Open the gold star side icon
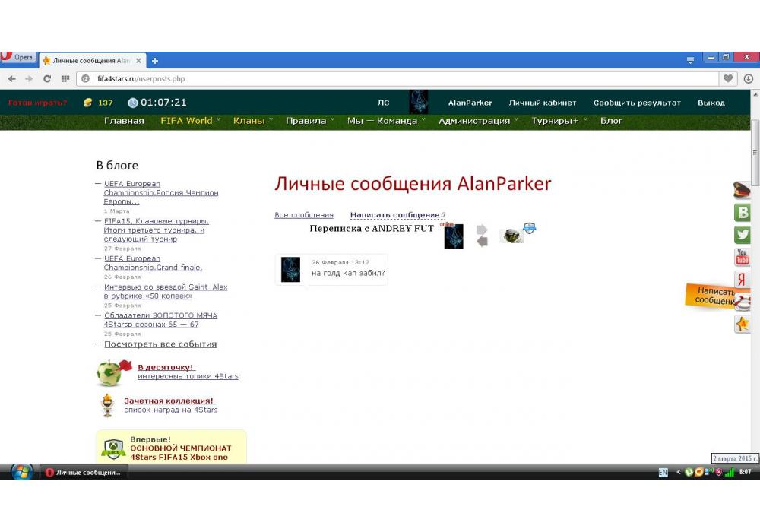The width and height of the screenshot is (760, 532). 742,324
